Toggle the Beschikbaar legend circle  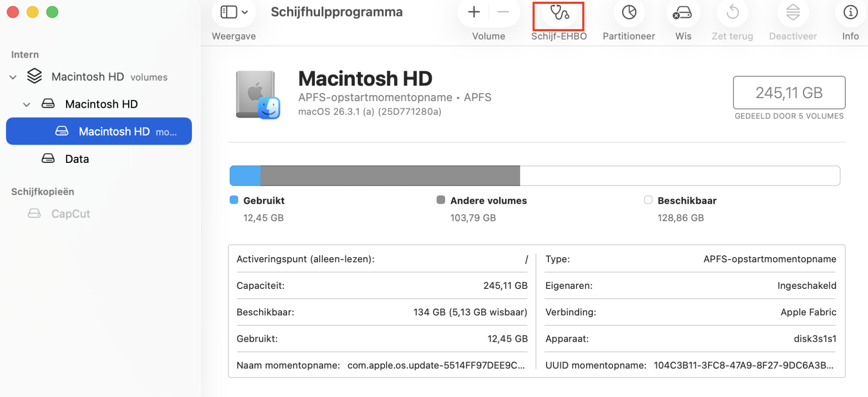(648, 200)
